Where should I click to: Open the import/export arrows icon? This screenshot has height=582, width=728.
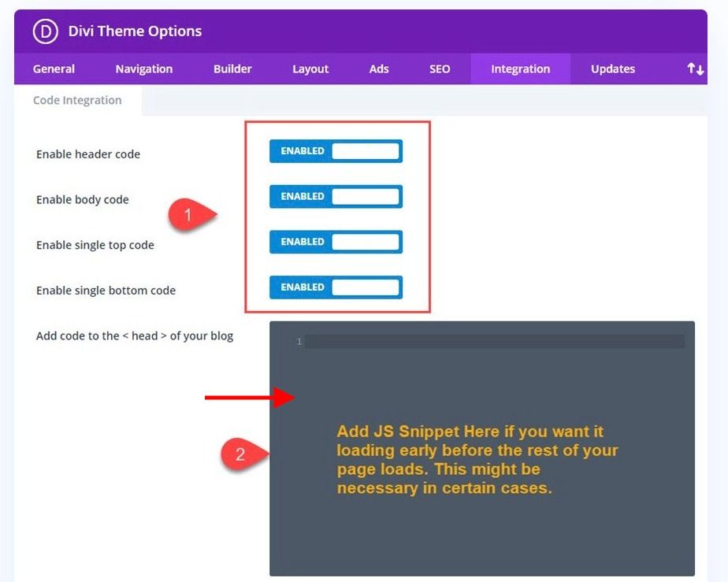coord(695,69)
